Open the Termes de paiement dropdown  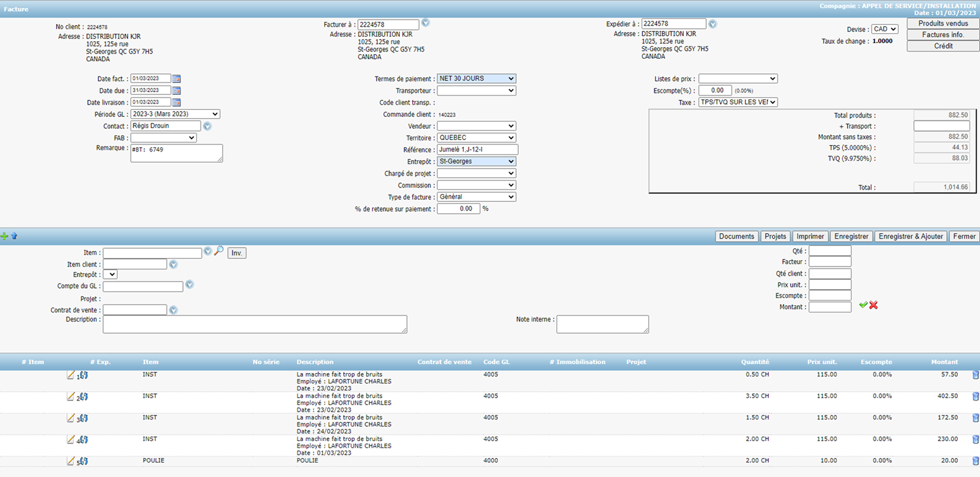point(476,78)
